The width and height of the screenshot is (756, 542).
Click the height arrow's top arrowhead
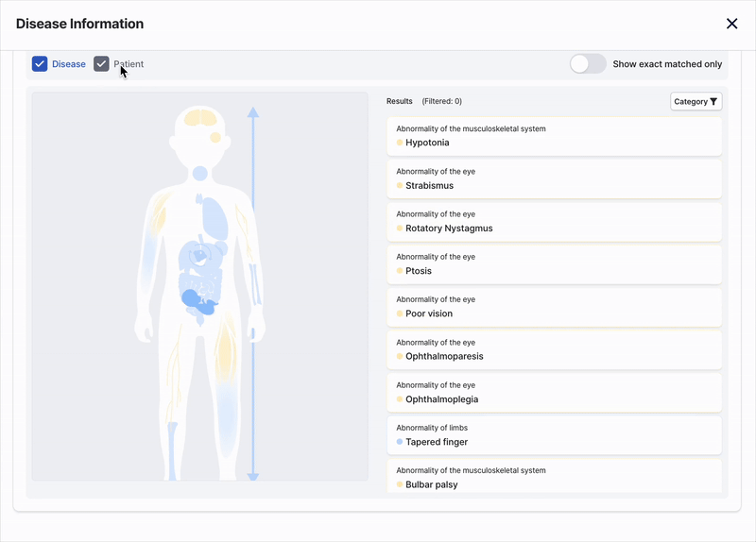click(252, 112)
